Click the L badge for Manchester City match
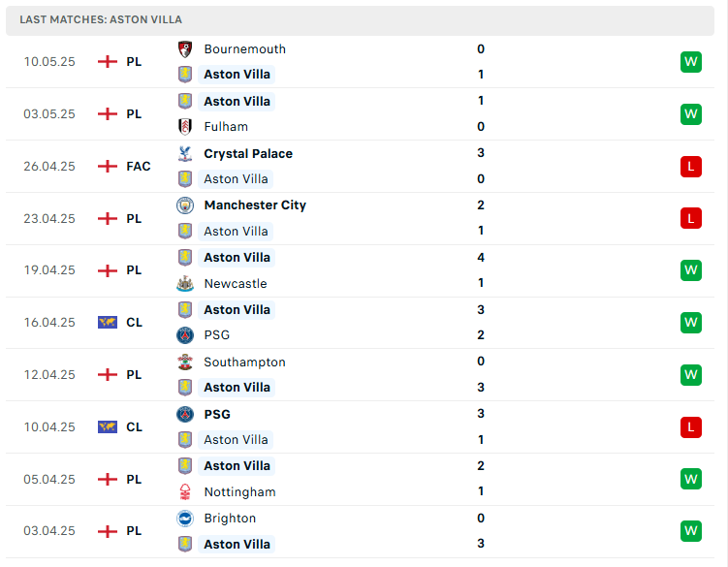Screen dimensions: 728x567 click(x=690, y=218)
